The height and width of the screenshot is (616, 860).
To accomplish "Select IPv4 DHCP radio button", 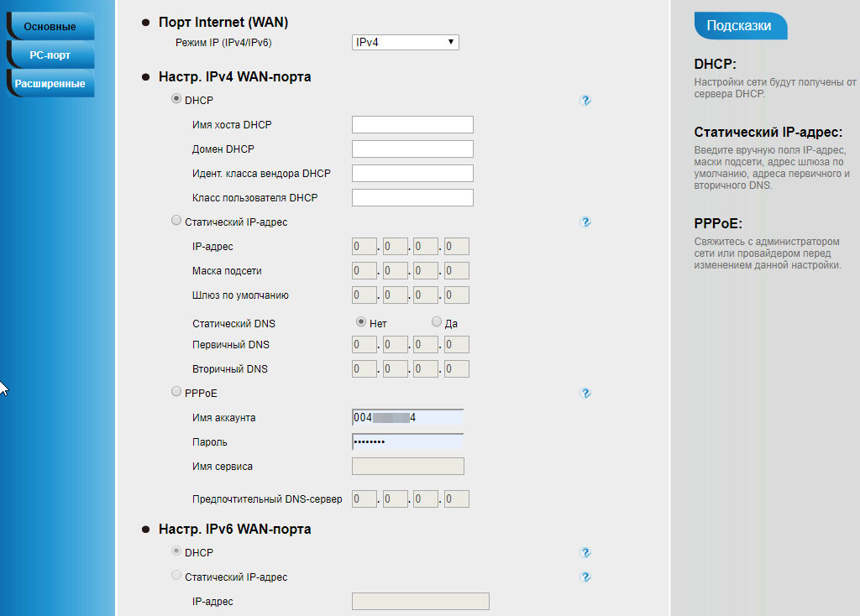I will (x=176, y=99).
